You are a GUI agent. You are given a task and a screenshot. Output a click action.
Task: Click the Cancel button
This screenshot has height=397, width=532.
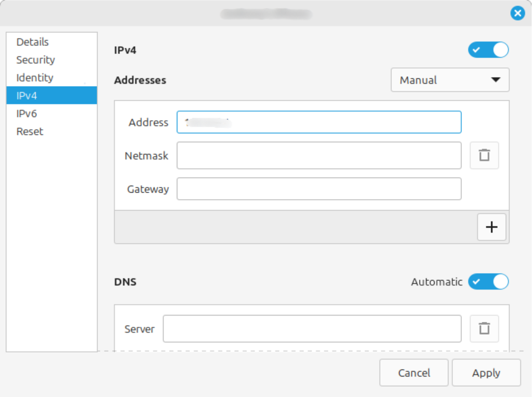[x=414, y=373]
